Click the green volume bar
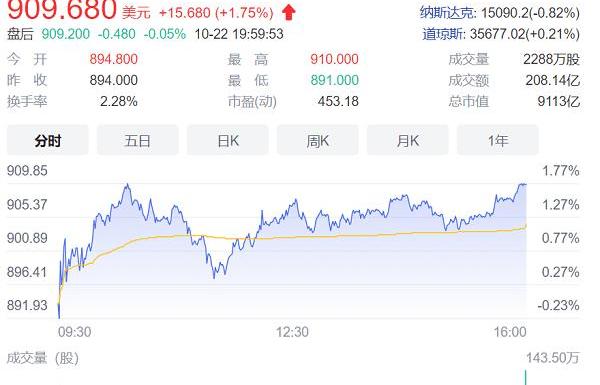The width and height of the screenshot is (600, 385). tap(526, 377)
